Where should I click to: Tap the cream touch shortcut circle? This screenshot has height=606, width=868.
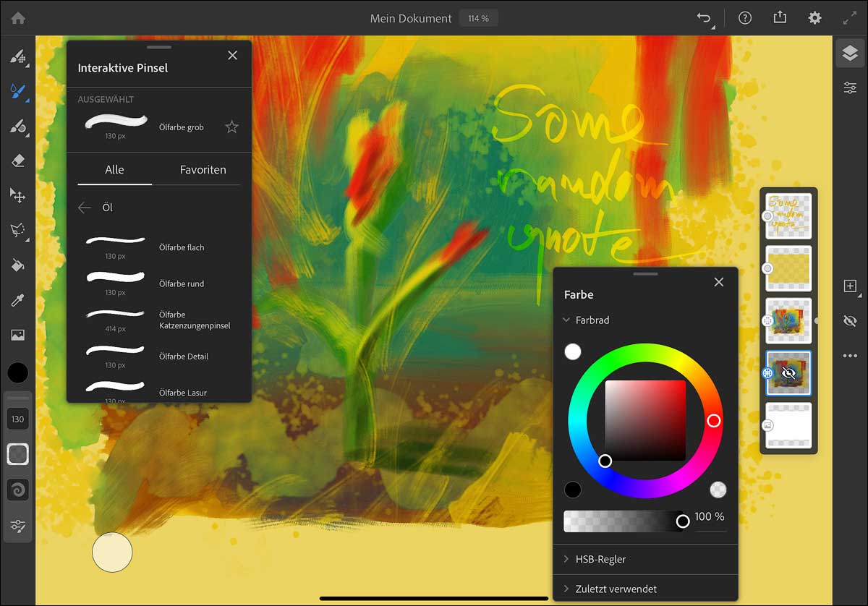tap(112, 552)
